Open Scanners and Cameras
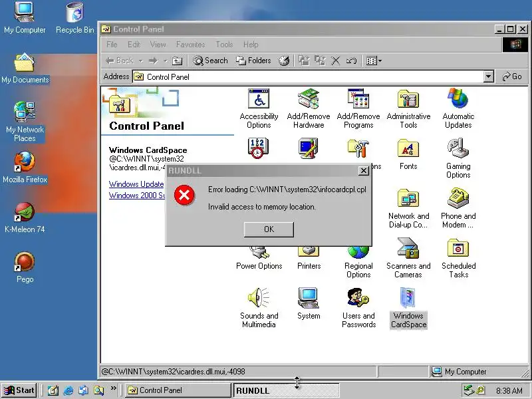This screenshot has width=532, height=399. 408,258
